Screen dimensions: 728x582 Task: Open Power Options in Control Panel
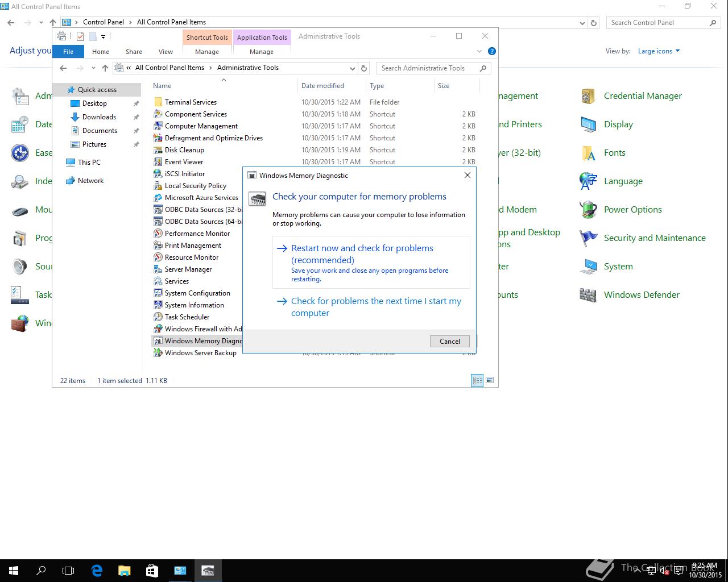point(621,210)
